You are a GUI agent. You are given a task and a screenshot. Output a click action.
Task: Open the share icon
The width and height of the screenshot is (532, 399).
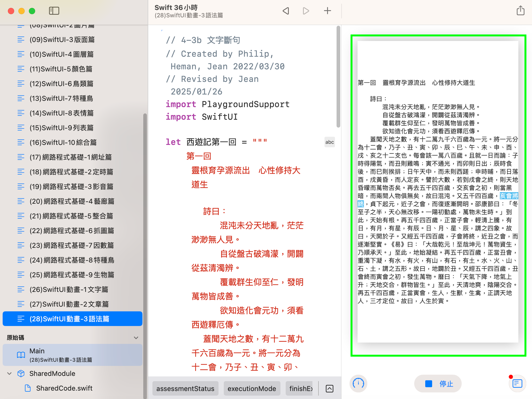[x=520, y=11]
